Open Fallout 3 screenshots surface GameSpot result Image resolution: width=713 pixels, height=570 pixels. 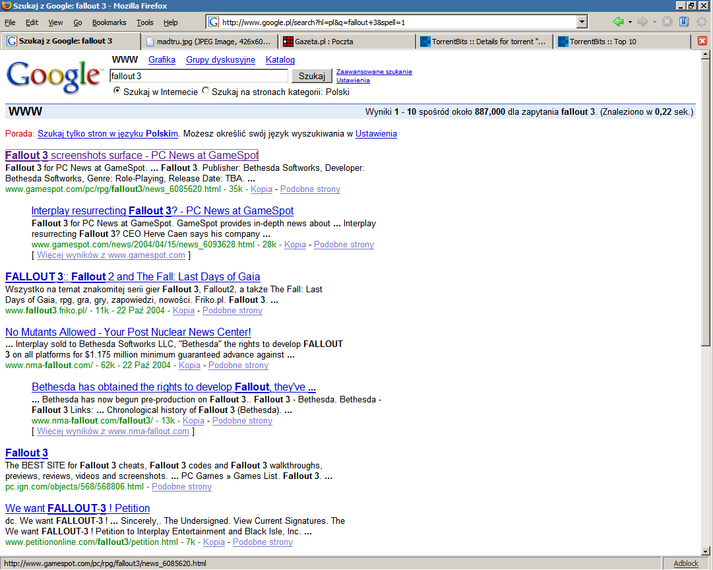click(x=132, y=155)
